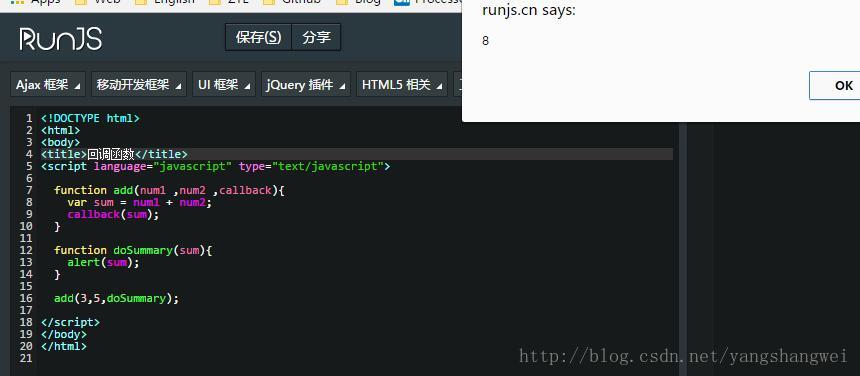Open the Ajax 框架 dropdown
Image resolution: width=860 pixels, height=376 pixels.
(48, 84)
